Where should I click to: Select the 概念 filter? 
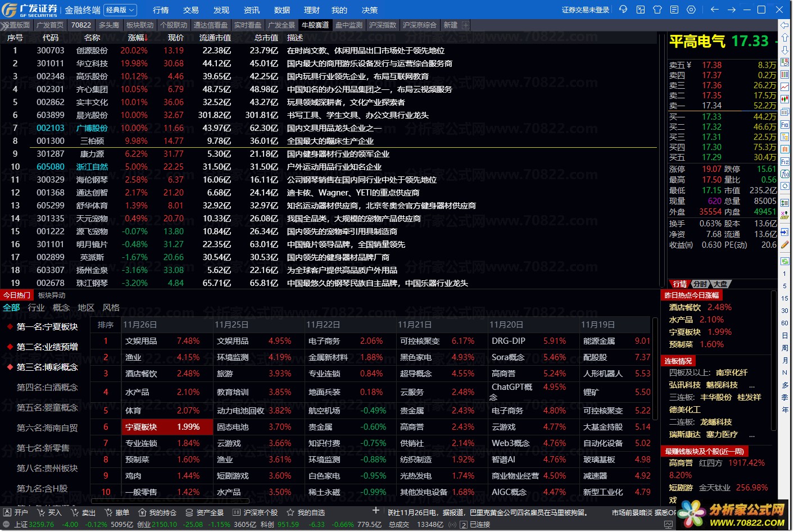[x=61, y=307]
